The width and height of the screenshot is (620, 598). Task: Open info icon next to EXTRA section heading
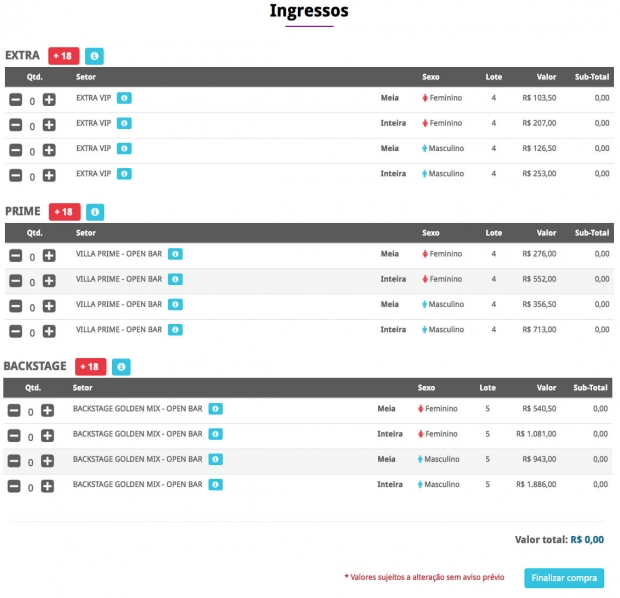click(x=94, y=56)
